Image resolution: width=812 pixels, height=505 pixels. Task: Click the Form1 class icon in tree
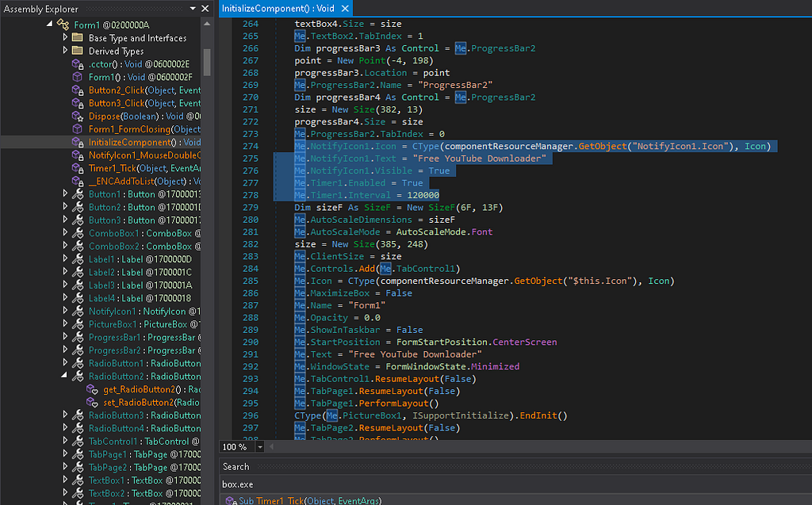(63, 25)
